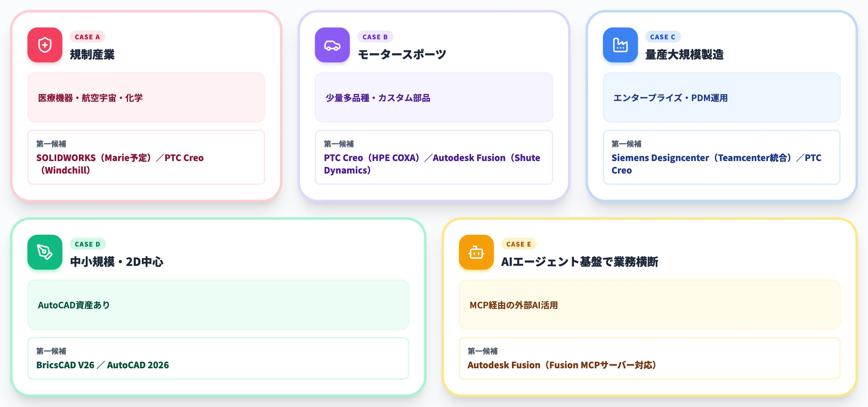Click the orange robot icon in Case E
The width and height of the screenshot is (868, 407).
[x=476, y=252]
